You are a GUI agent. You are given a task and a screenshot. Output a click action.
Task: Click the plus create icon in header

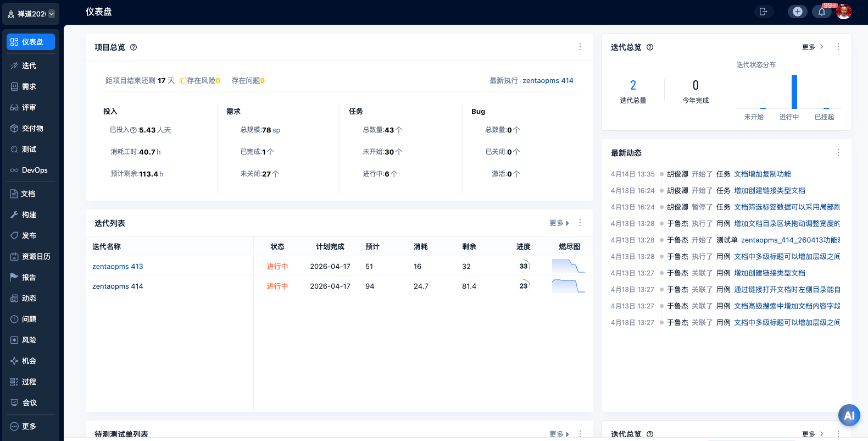tap(797, 12)
